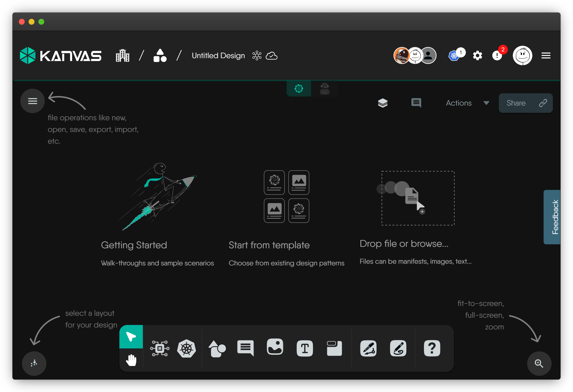Open the layers panel

tap(383, 103)
